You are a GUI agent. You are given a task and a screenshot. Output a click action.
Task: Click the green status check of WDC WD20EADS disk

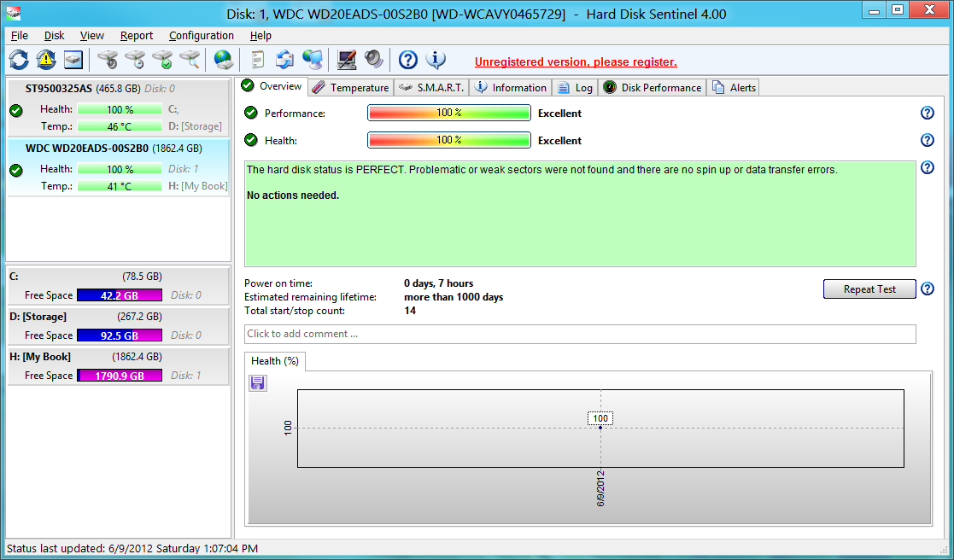point(16,170)
